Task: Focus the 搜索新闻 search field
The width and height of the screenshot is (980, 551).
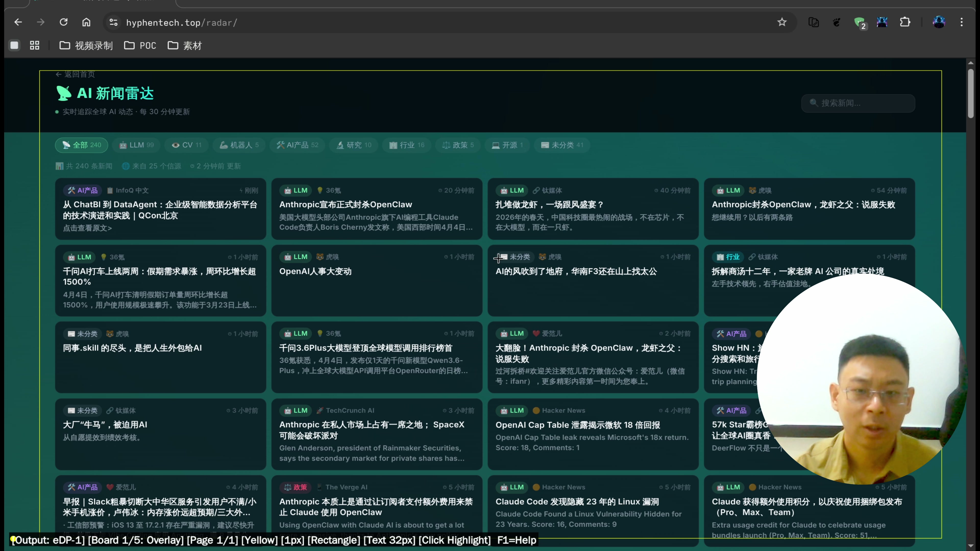Action: (858, 103)
